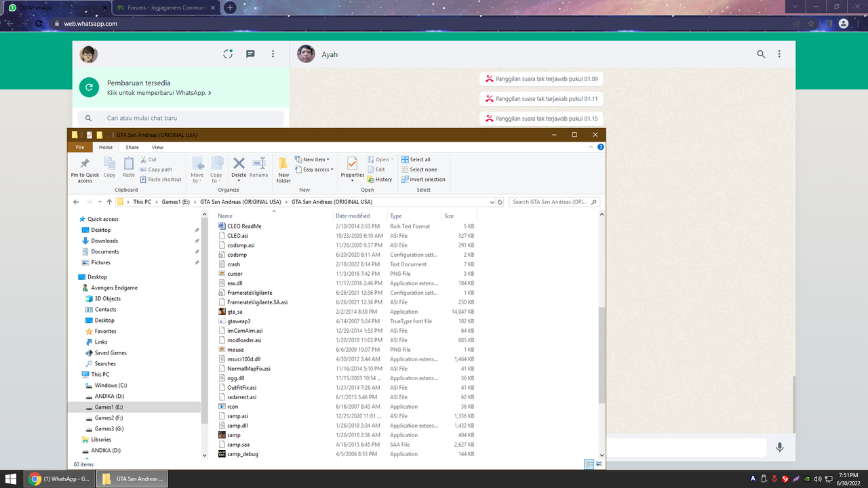Click Paste shortcut in ribbon
The image size is (868, 488).
(161, 180)
